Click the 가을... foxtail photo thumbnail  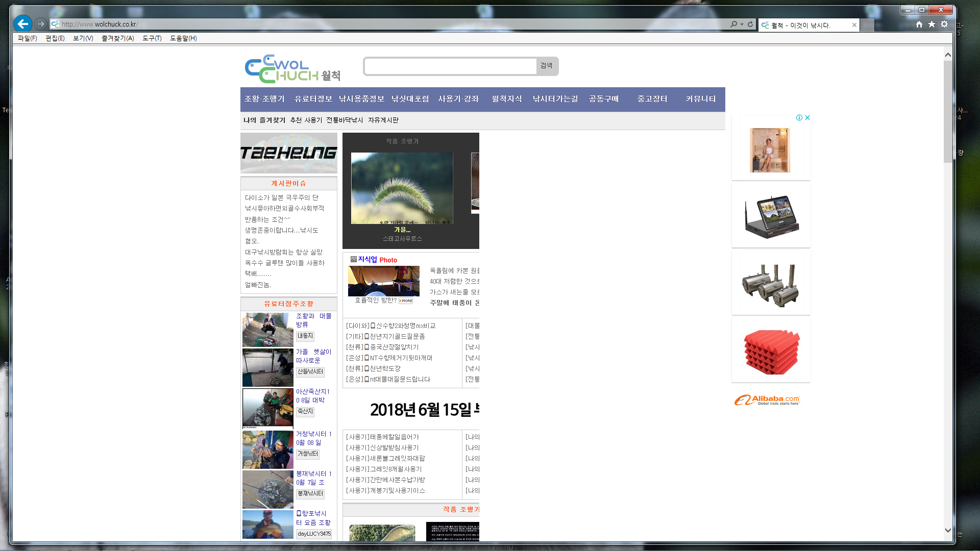pyautogui.click(x=402, y=188)
